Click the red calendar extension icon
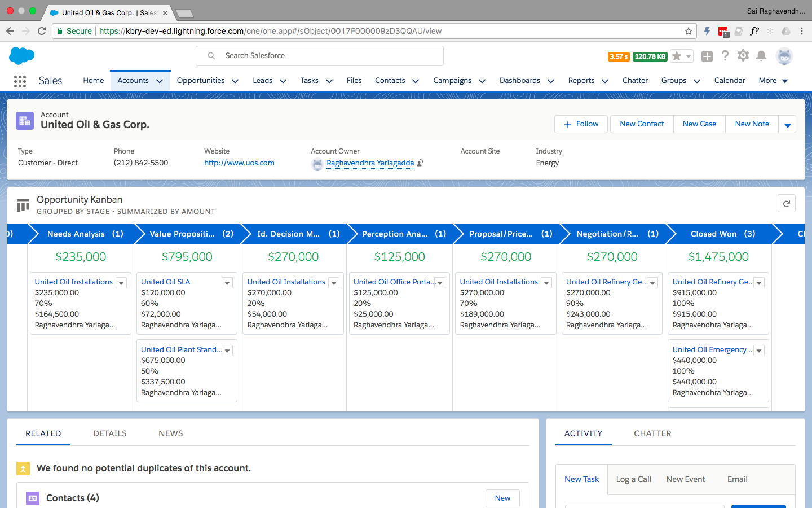 [723, 32]
